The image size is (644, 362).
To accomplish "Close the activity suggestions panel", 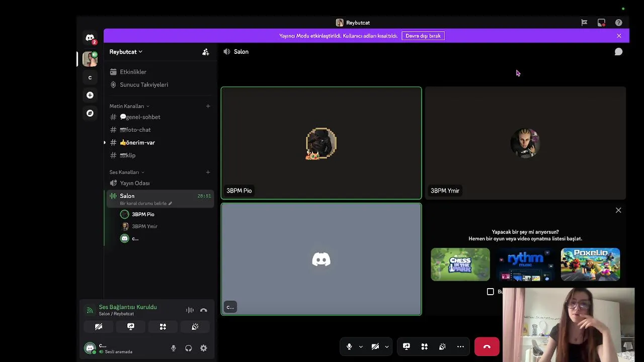I will (618, 210).
